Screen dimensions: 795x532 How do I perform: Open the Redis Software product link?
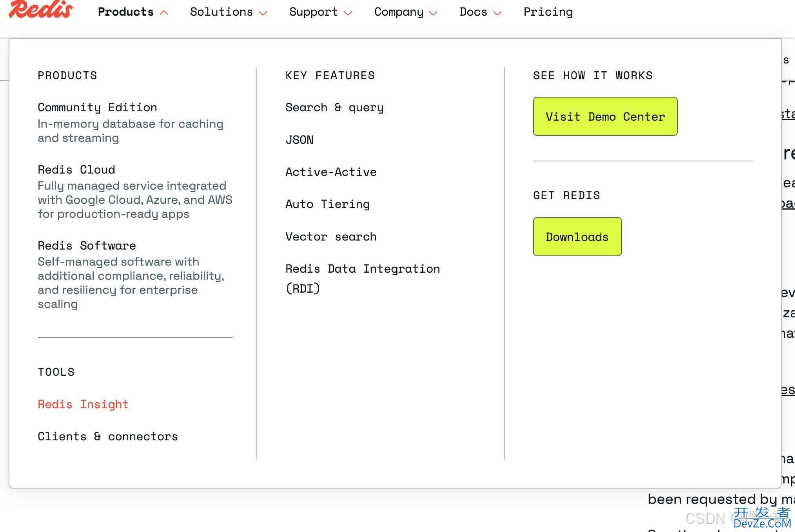(87, 246)
